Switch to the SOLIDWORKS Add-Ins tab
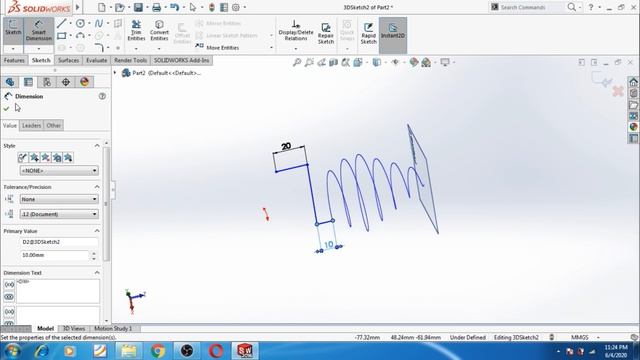640x360 pixels. 181,60
